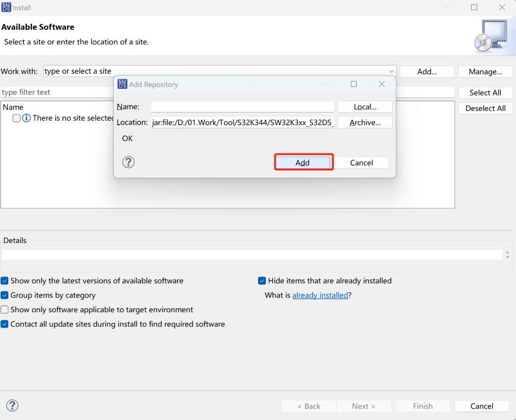Click the Select All button

pyautogui.click(x=486, y=92)
